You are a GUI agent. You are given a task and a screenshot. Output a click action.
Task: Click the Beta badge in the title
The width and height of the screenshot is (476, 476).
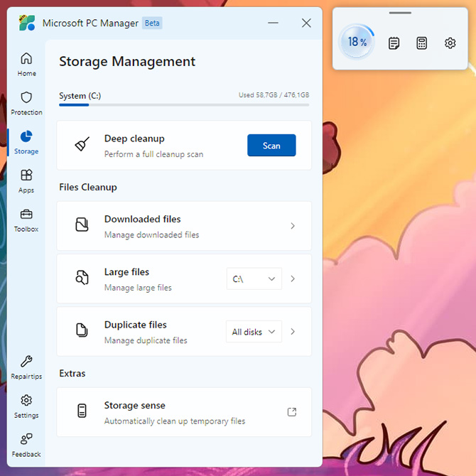[152, 23]
